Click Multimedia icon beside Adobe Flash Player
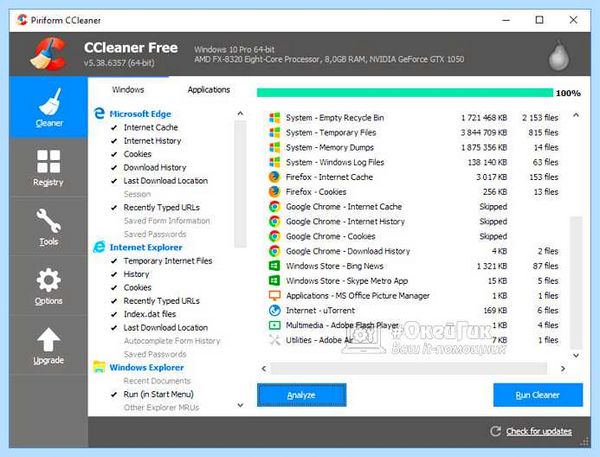The image size is (600, 457). (274, 325)
